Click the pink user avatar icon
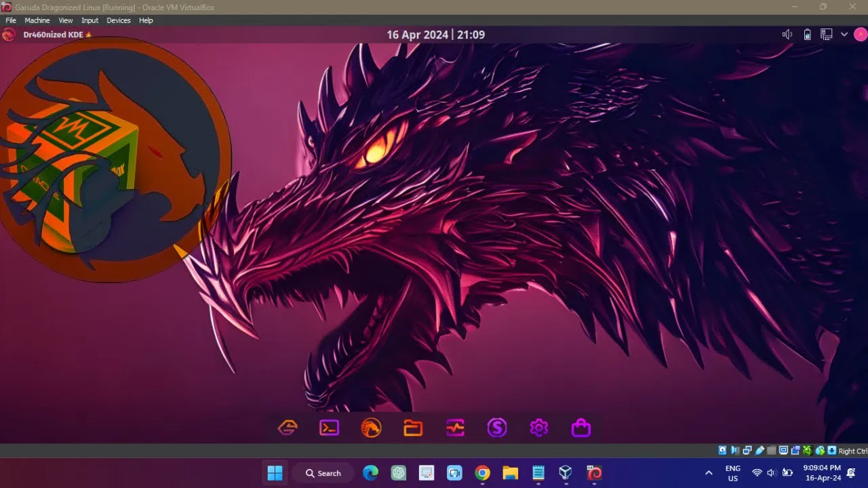 (860, 35)
